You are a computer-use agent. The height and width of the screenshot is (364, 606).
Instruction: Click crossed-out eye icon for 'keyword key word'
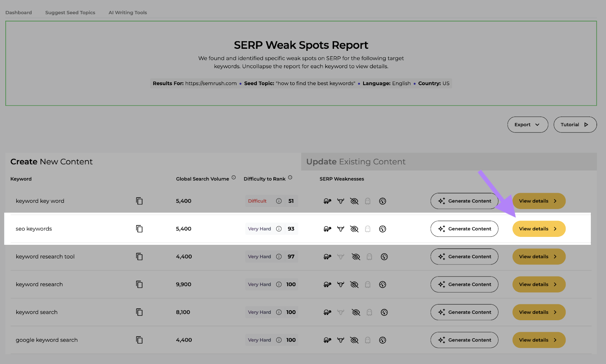[354, 201]
